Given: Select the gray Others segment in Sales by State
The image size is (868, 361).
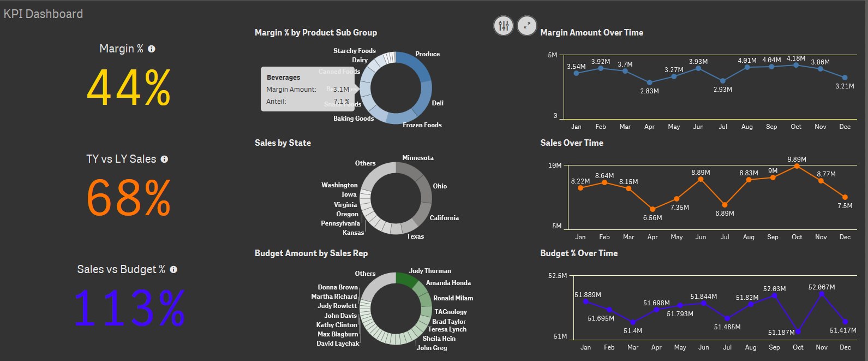Looking at the screenshot, I should (x=378, y=174).
